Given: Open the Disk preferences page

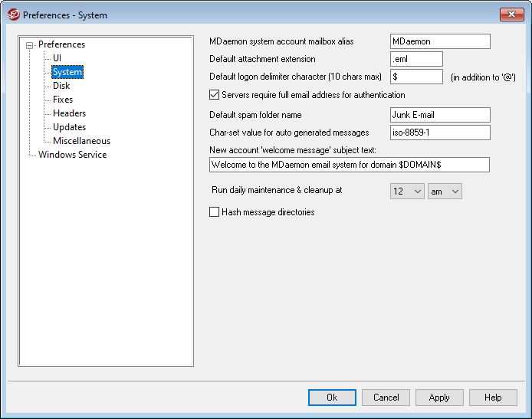Looking at the screenshot, I should pyautogui.click(x=61, y=86).
